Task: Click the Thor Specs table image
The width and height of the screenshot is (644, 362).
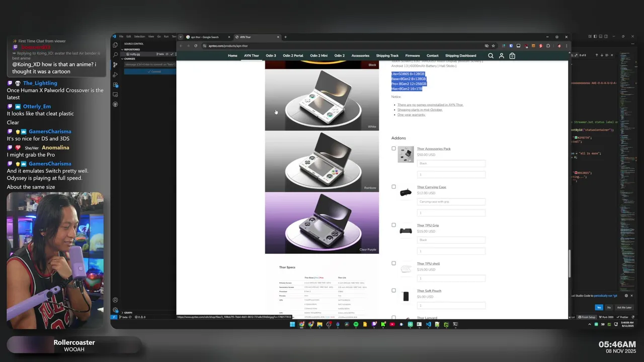Action: pyautogui.click(x=322, y=291)
